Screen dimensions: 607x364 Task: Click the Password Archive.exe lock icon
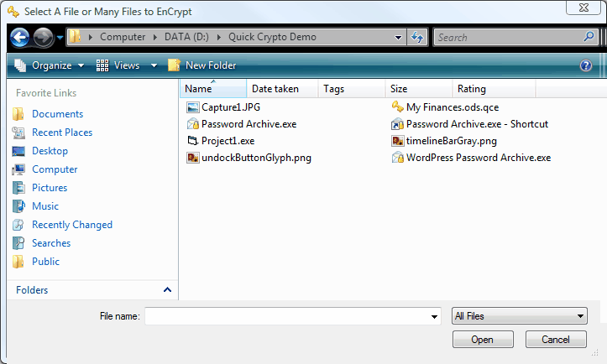point(193,124)
